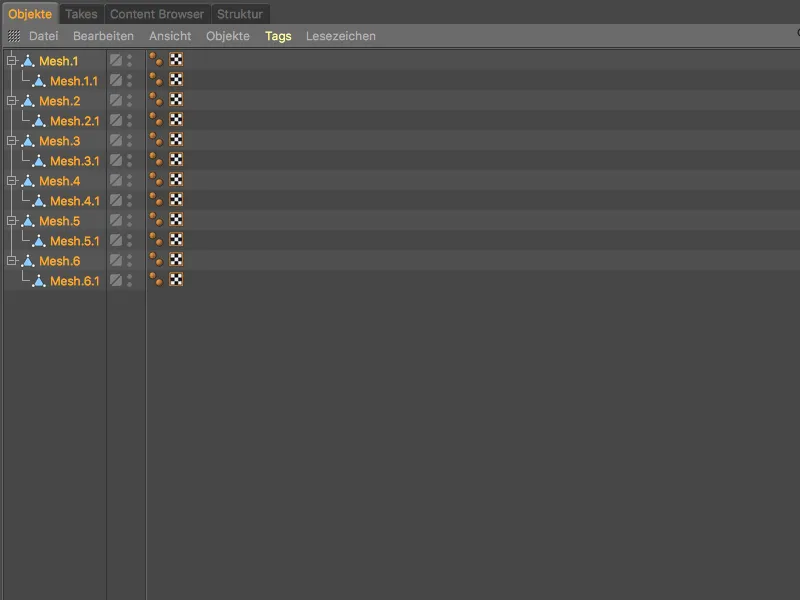The width and height of the screenshot is (800, 600).
Task: Click the texture tag of Mesh.3.1
Action: coord(176,160)
